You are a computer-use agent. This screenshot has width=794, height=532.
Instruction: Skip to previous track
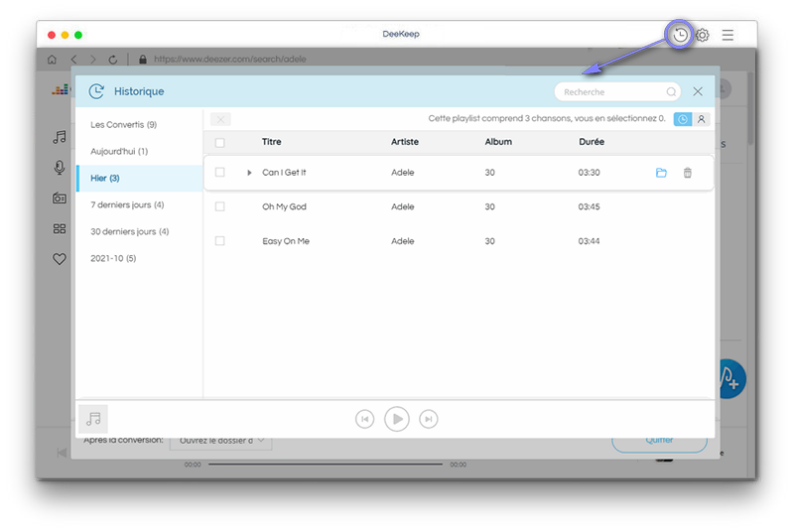(x=364, y=419)
